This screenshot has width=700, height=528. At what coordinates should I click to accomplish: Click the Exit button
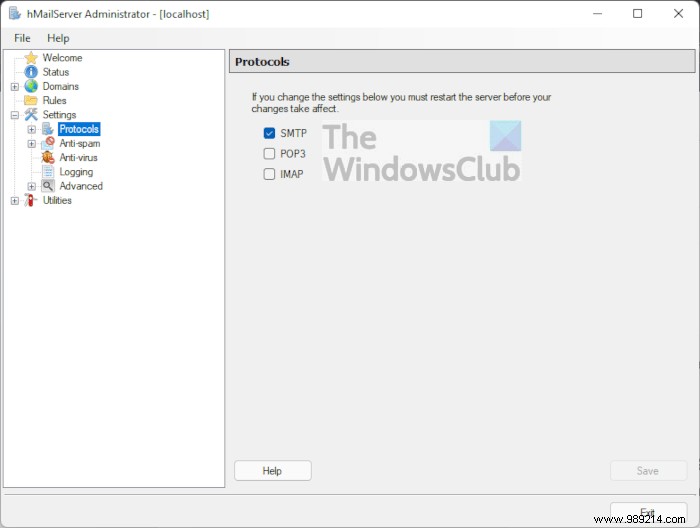[x=648, y=512]
